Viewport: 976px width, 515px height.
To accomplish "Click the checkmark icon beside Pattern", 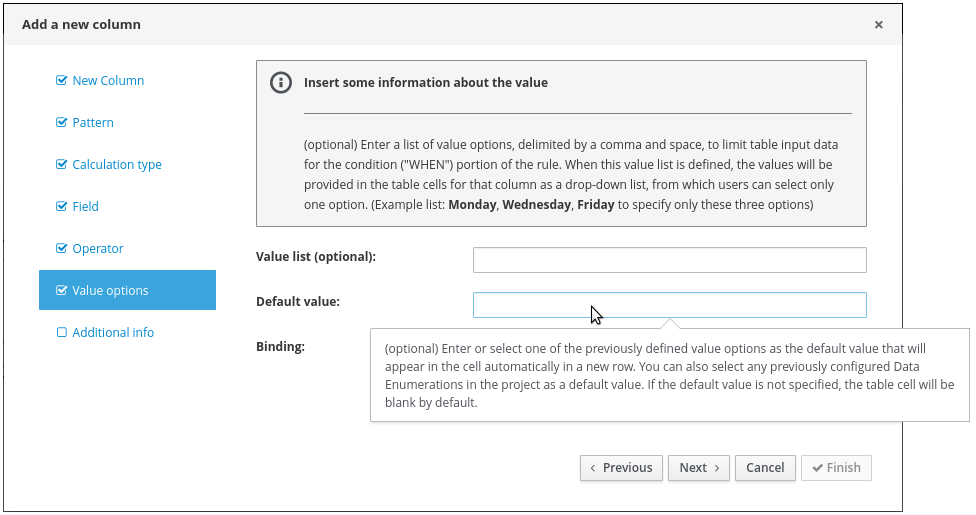I will coord(62,123).
